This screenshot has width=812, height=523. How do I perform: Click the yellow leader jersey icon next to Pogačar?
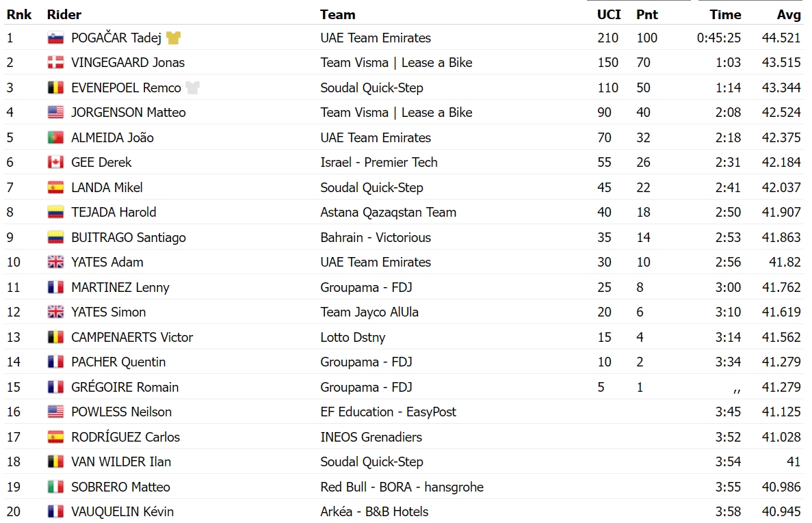coord(174,38)
